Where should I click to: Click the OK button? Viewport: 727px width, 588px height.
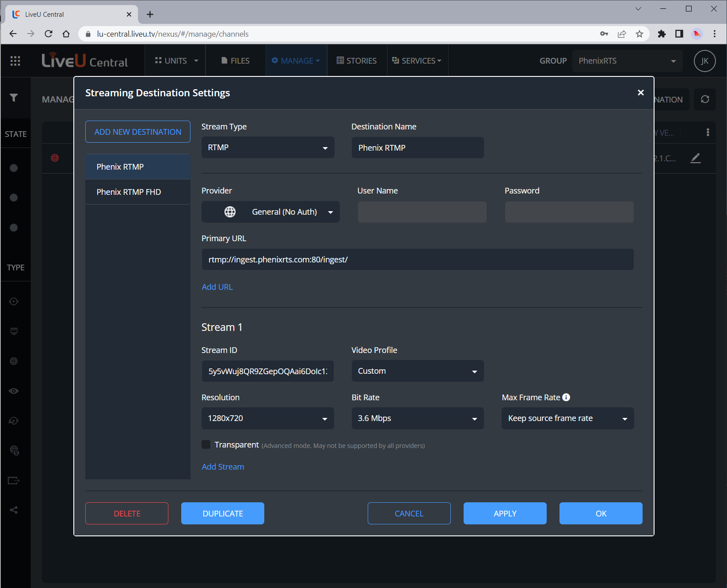pos(601,513)
